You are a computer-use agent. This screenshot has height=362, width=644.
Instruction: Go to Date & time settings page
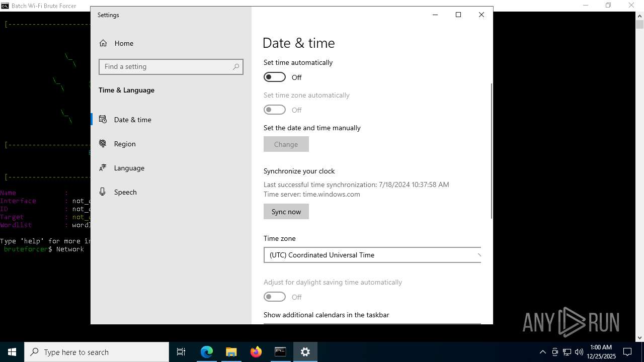click(x=171, y=120)
